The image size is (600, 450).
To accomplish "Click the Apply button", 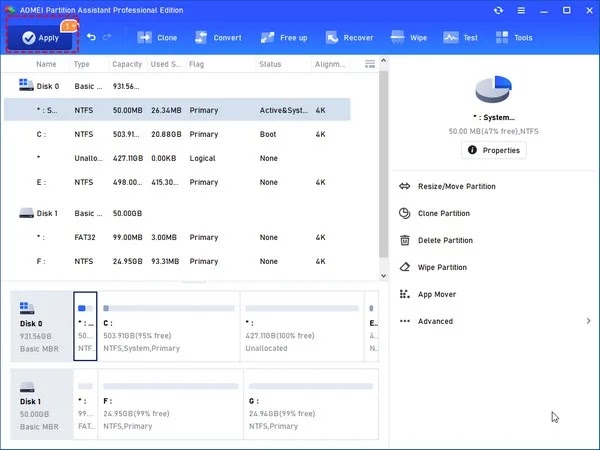I will tap(40, 38).
